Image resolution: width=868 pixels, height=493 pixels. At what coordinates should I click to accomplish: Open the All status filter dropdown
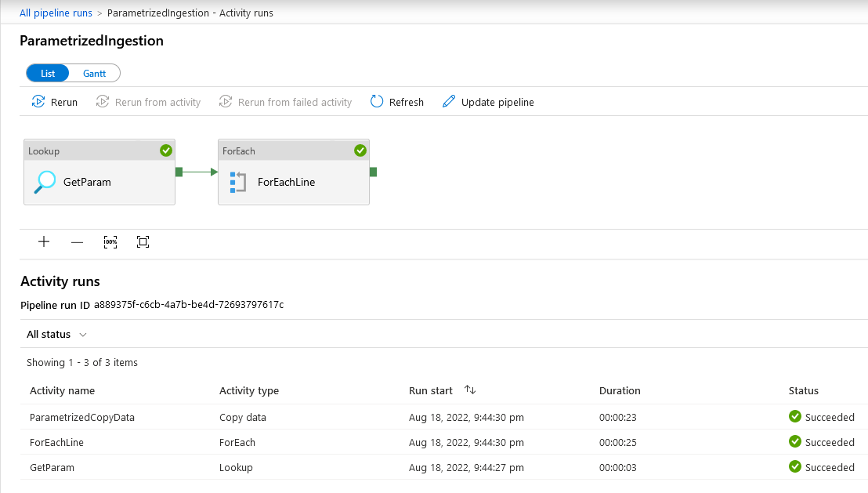coord(56,335)
